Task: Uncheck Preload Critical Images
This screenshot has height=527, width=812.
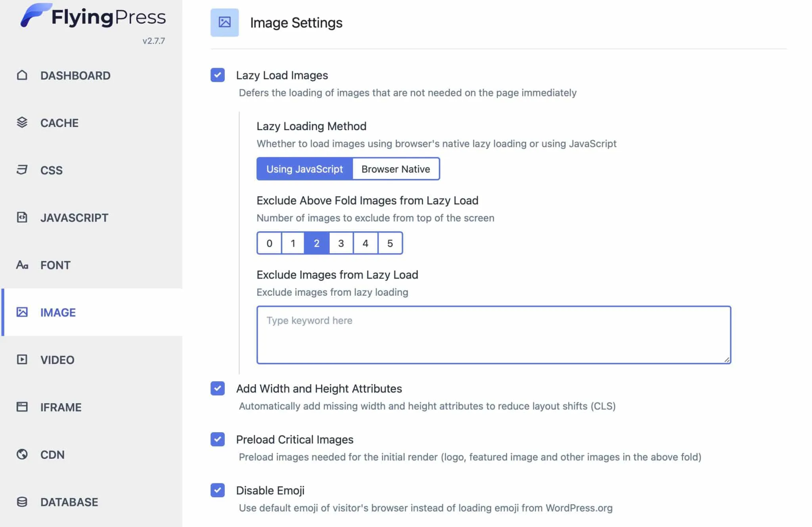Action: pyautogui.click(x=218, y=439)
